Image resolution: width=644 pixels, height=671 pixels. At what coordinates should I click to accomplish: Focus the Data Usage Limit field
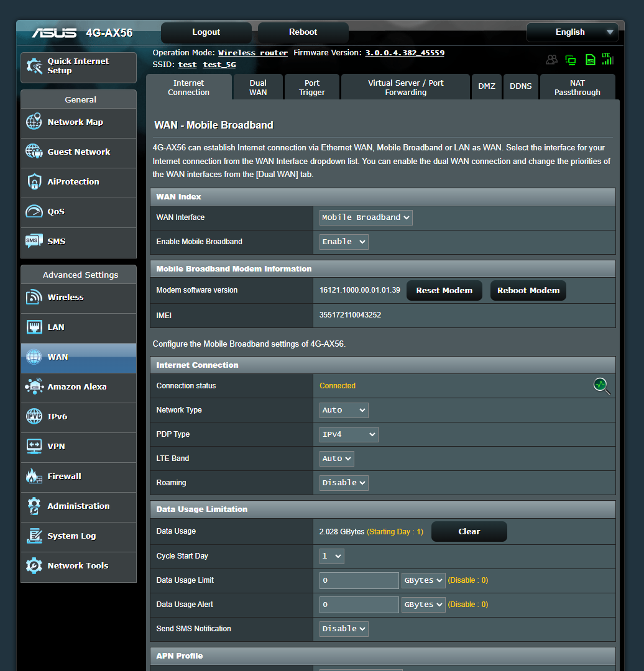pos(359,580)
